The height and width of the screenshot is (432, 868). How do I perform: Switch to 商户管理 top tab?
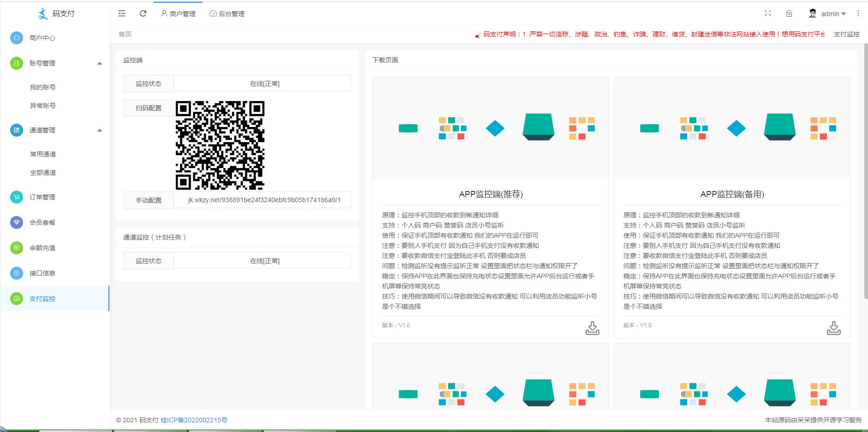(x=178, y=14)
